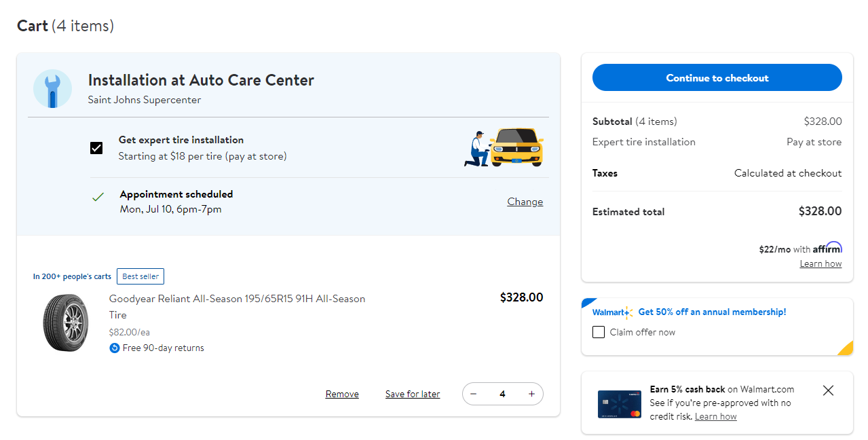Click the Best seller badge
Viewport: 868px width, 440px height.
pyautogui.click(x=140, y=276)
